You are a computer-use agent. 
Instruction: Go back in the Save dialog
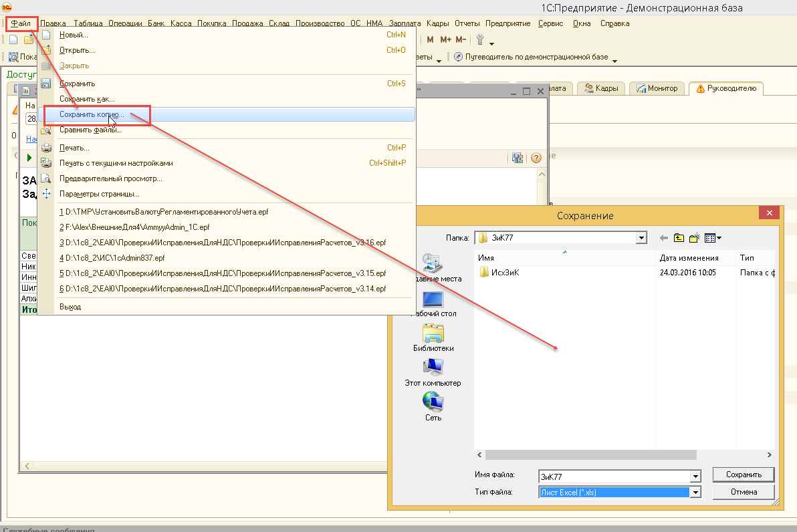(663, 238)
